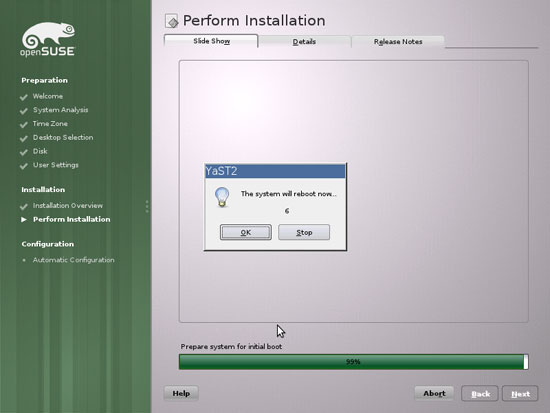Click the YaST2 dialog title bar
The image size is (550, 413).
click(x=275, y=171)
